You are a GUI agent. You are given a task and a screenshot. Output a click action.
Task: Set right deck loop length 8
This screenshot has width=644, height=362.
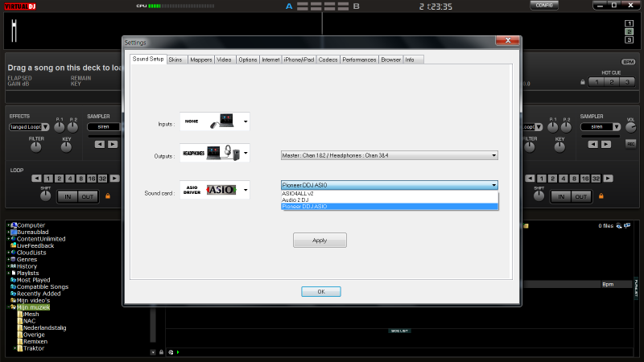[574, 179]
